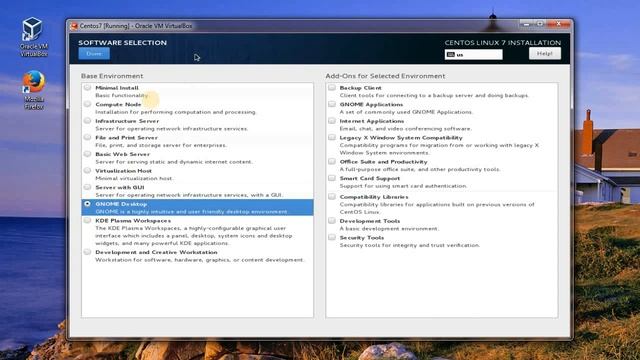Click 'Support for using smart card authentication.' text
Image resolution: width=640 pixels, height=360 pixels.
tap(403, 186)
